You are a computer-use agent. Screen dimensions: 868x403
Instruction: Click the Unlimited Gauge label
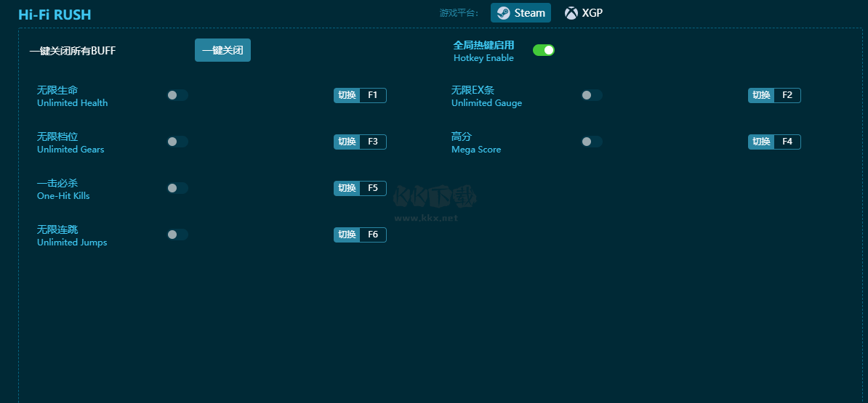pos(486,103)
